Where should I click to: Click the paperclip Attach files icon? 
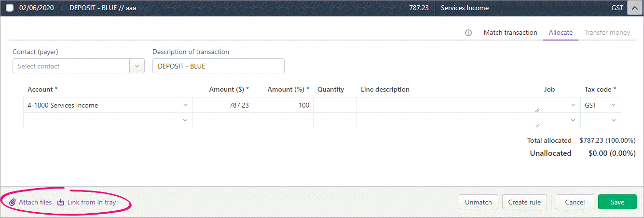(x=13, y=203)
